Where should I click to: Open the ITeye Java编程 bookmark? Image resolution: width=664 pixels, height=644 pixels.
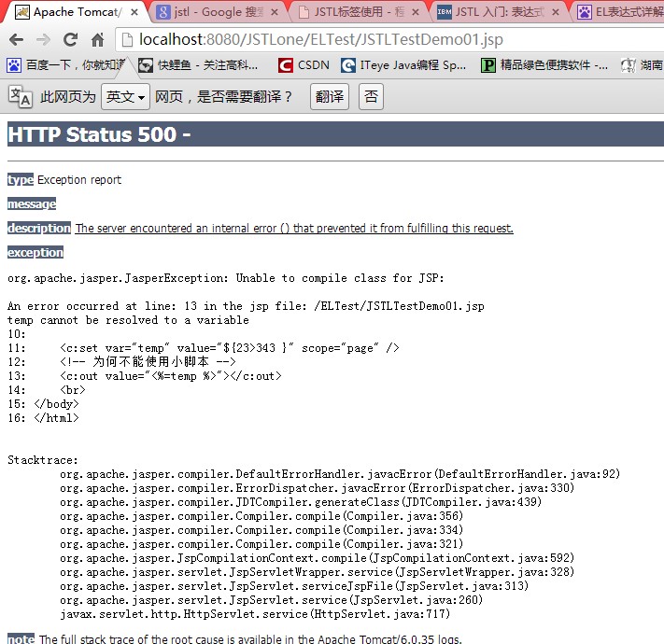click(x=403, y=64)
